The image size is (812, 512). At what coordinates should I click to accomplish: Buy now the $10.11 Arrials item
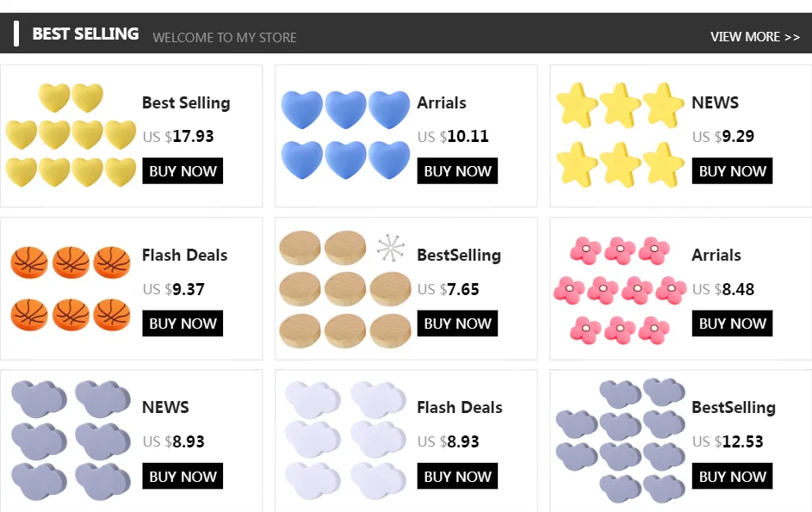(x=457, y=171)
